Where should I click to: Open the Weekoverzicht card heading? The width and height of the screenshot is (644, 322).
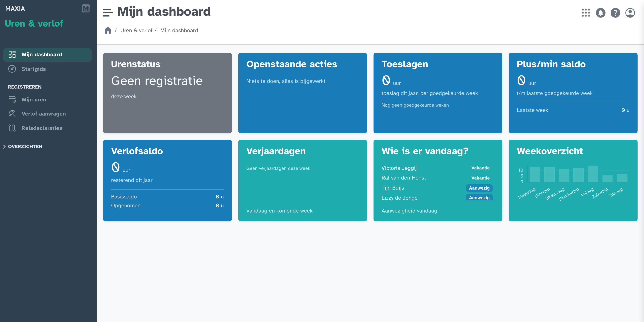click(x=549, y=151)
